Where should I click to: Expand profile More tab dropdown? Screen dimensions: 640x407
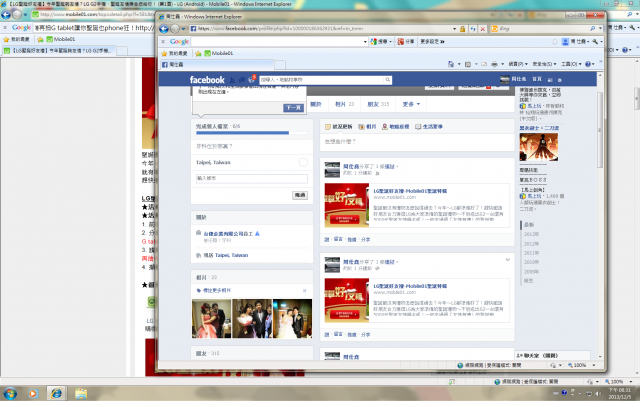(411, 104)
